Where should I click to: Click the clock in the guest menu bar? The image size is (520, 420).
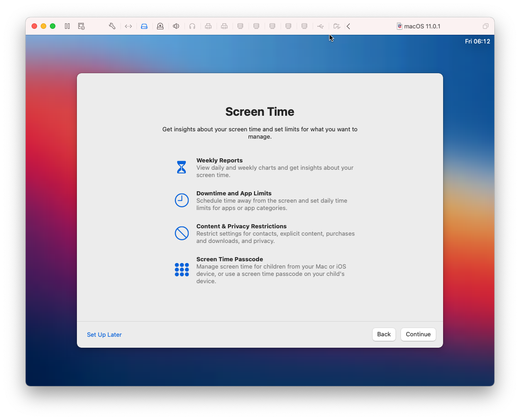click(x=477, y=41)
